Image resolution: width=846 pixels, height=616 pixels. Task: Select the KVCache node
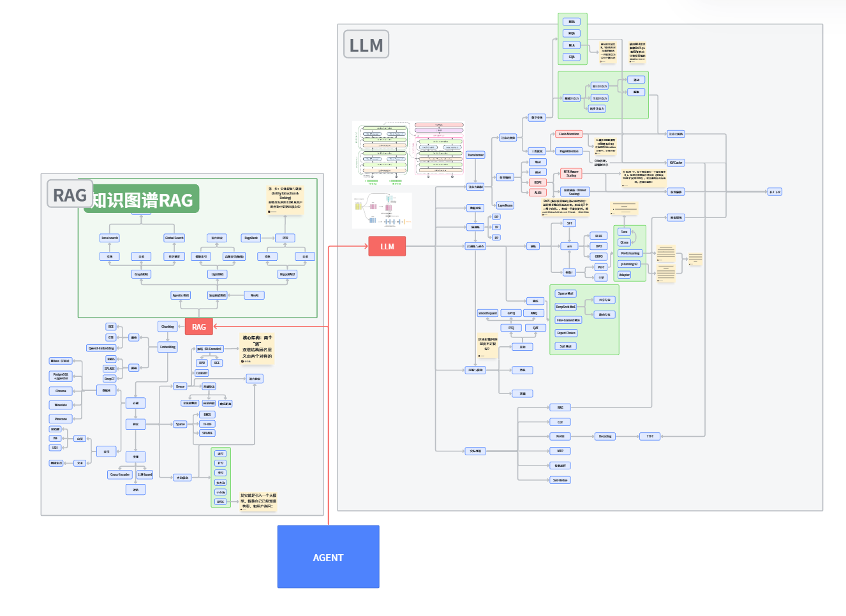pos(676,163)
